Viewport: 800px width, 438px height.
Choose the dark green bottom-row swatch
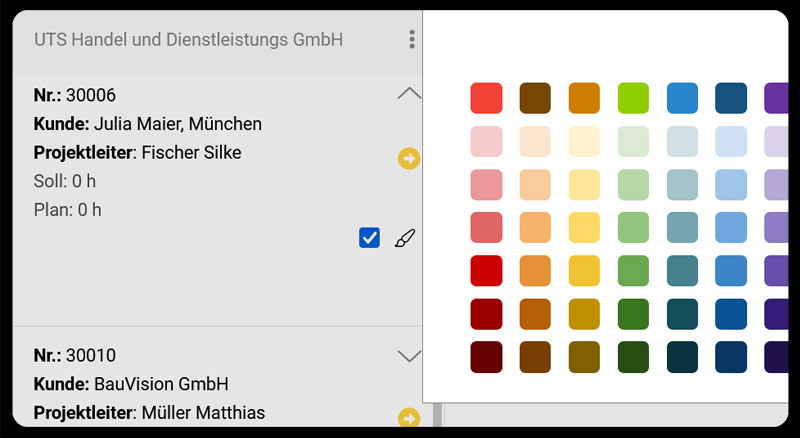(x=634, y=357)
